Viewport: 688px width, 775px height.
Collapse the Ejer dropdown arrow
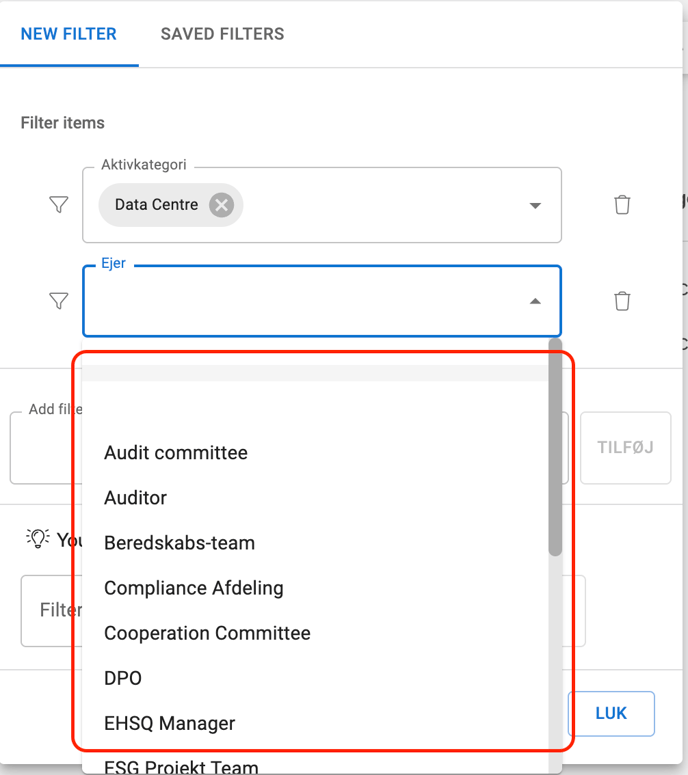point(535,301)
